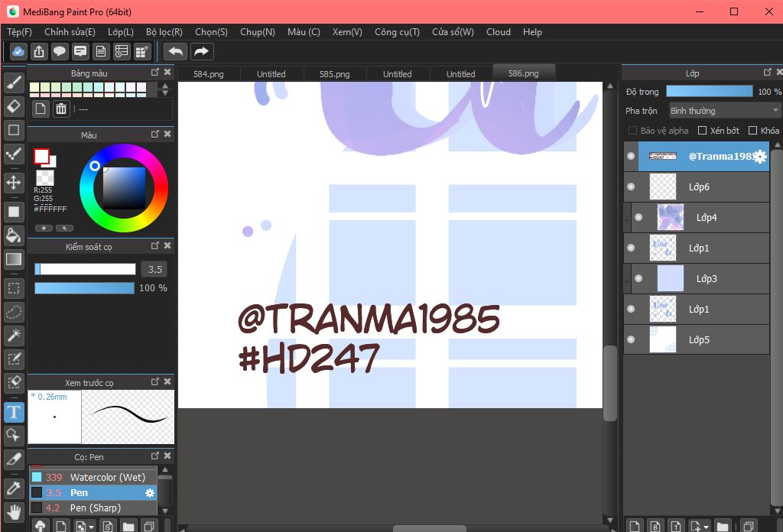Viewport: 783px width, 532px height.
Task: Select the Eraser tool
Action: click(x=14, y=105)
